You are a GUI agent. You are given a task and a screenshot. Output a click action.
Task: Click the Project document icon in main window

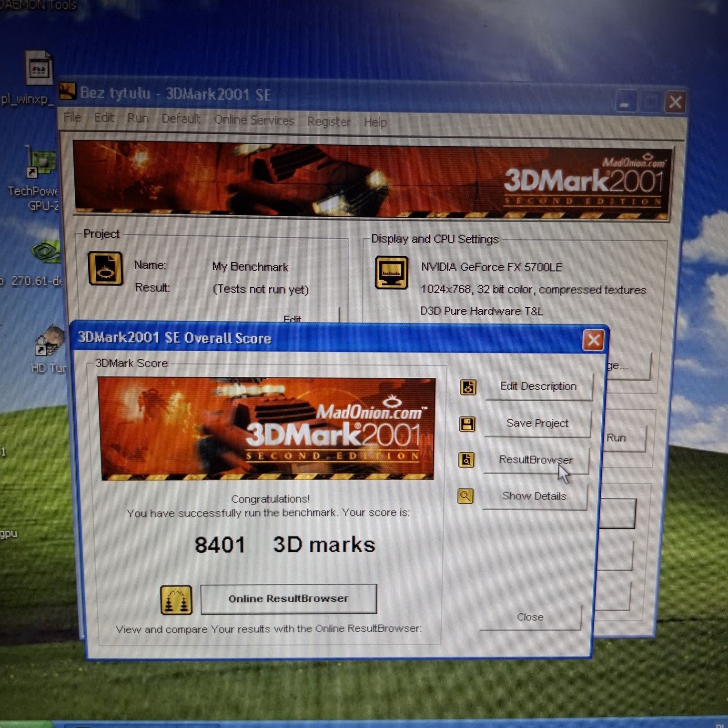coord(105,269)
